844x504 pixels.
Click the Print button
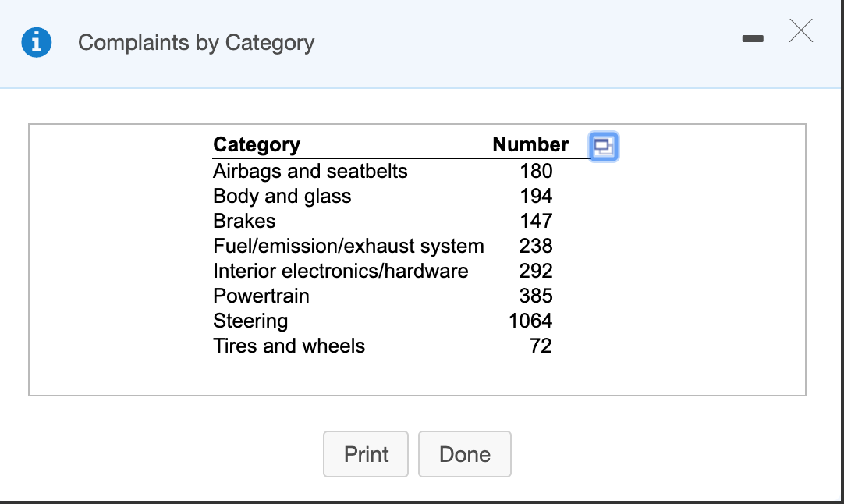coord(365,454)
